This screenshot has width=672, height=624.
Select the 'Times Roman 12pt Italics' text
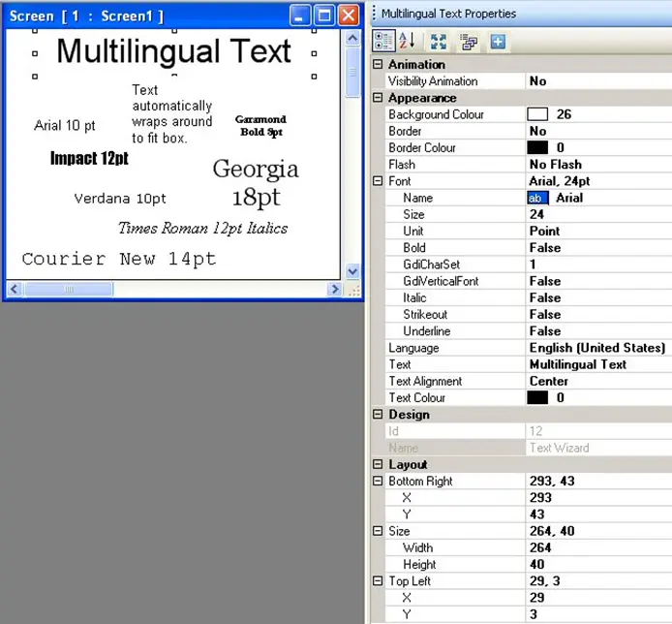pyautogui.click(x=202, y=228)
